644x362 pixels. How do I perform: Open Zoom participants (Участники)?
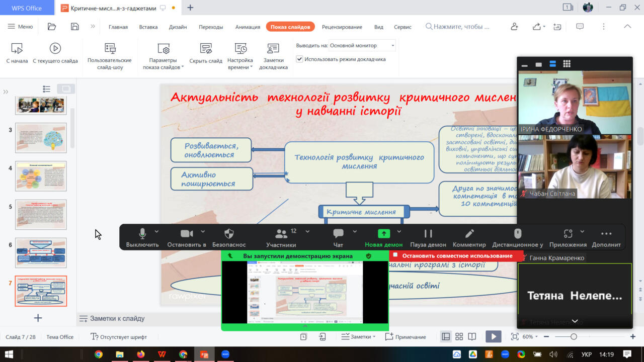[281, 238]
